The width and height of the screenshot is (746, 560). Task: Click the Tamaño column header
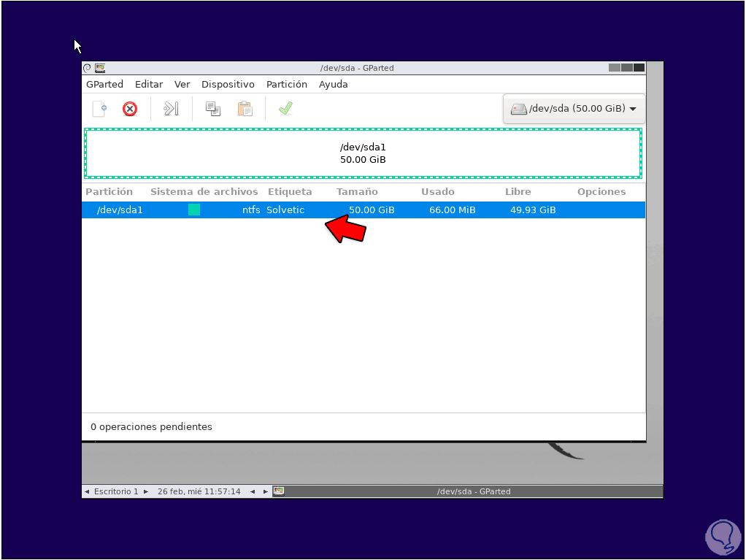pyautogui.click(x=357, y=192)
